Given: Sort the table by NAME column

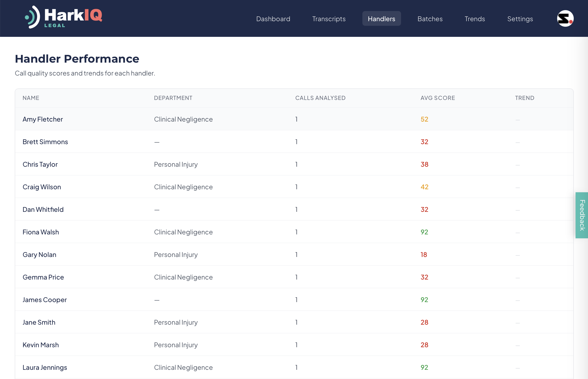Looking at the screenshot, I should (x=31, y=98).
